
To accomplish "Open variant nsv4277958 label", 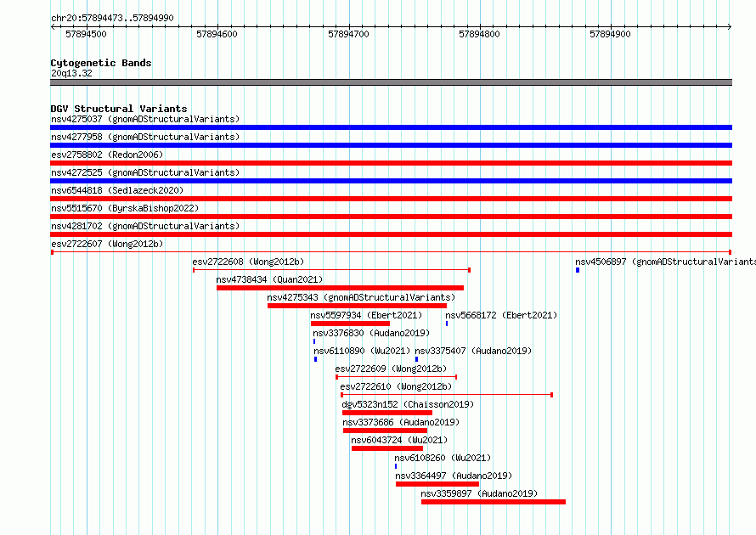I will 145,137.
